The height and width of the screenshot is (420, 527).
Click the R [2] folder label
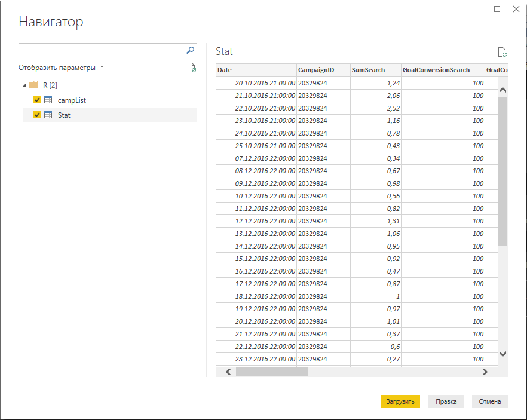tap(50, 85)
